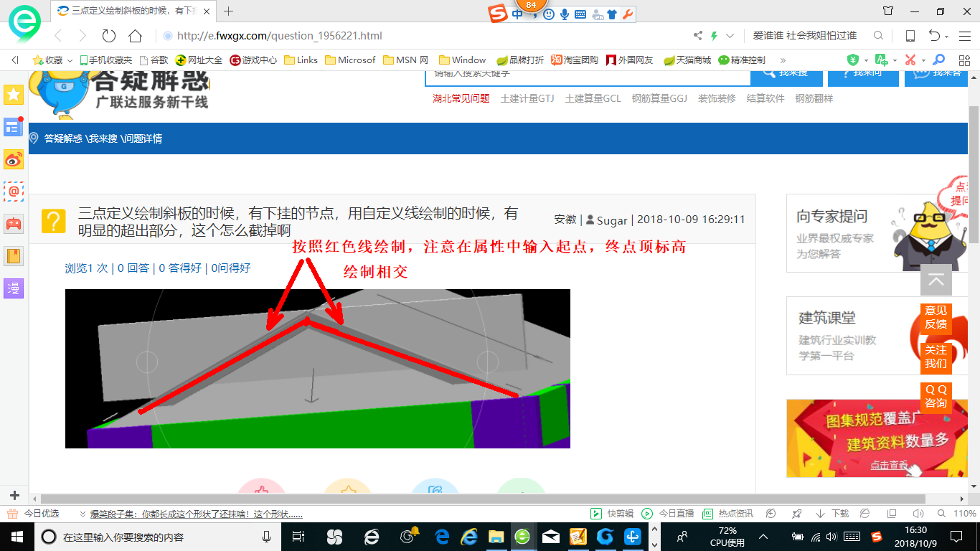980x551 pixels.
Task: Click the Windows Start button
Action: click(x=16, y=536)
